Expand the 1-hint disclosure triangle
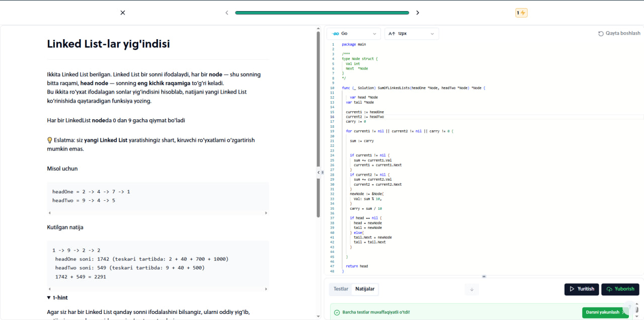This screenshot has height=320, width=644. tap(49, 297)
